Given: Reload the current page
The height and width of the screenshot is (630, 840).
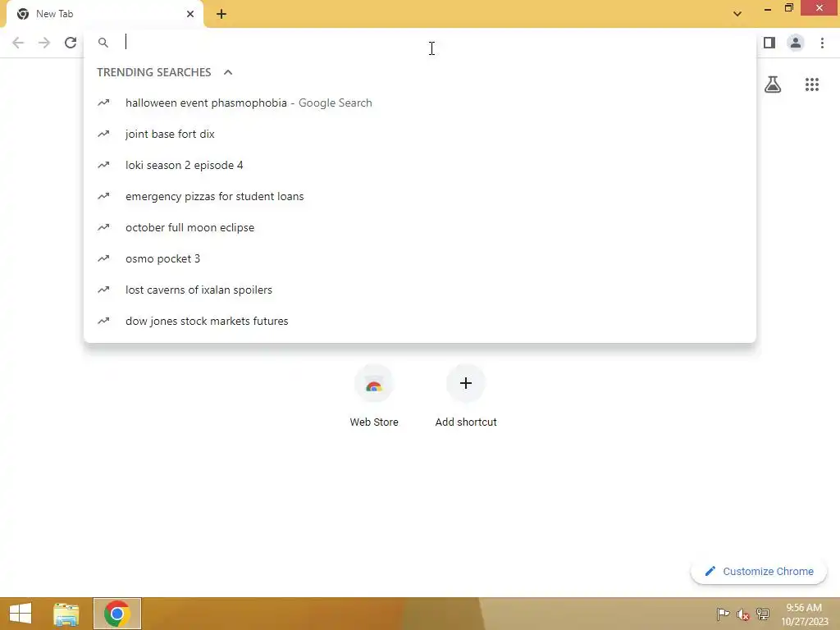Looking at the screenshot, I should tap(71, 43).
